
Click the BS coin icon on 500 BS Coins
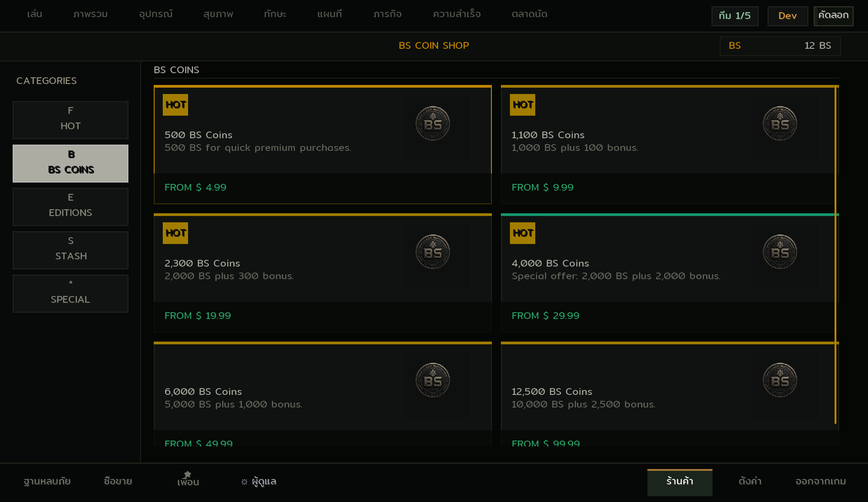pos(433,123)
